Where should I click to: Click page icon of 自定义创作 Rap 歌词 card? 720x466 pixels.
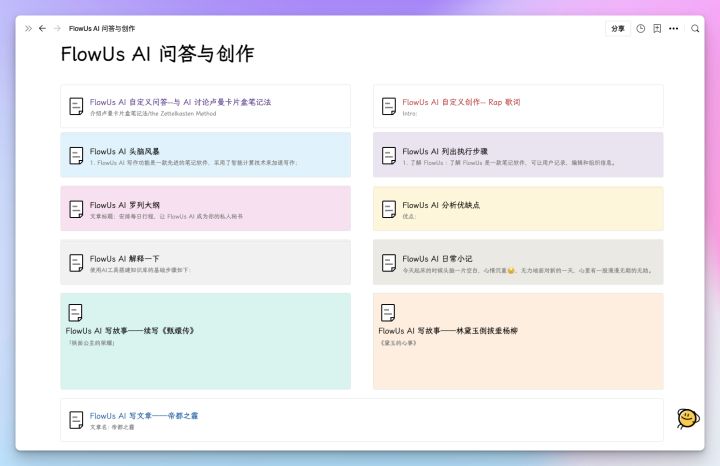(388, 106)
